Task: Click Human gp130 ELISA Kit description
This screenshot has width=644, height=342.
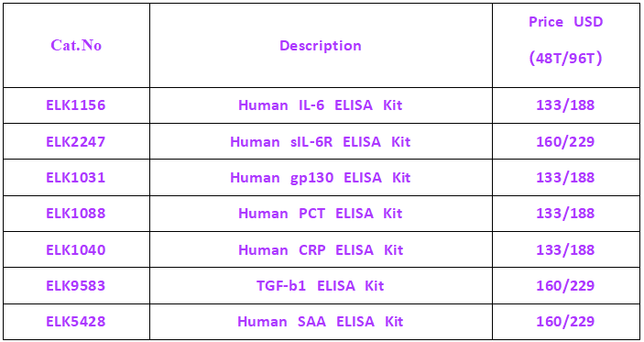Action: pos(321,178)
